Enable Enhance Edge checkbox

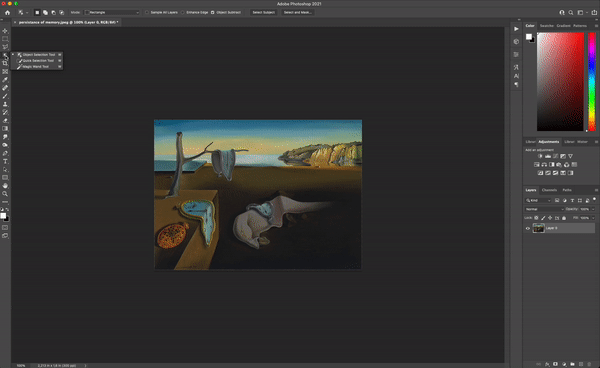[183, 12]
